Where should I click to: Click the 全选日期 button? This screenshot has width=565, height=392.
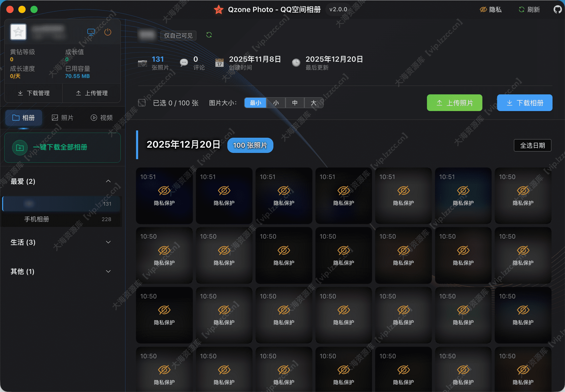pyautogui.click(x=533, y=145)
